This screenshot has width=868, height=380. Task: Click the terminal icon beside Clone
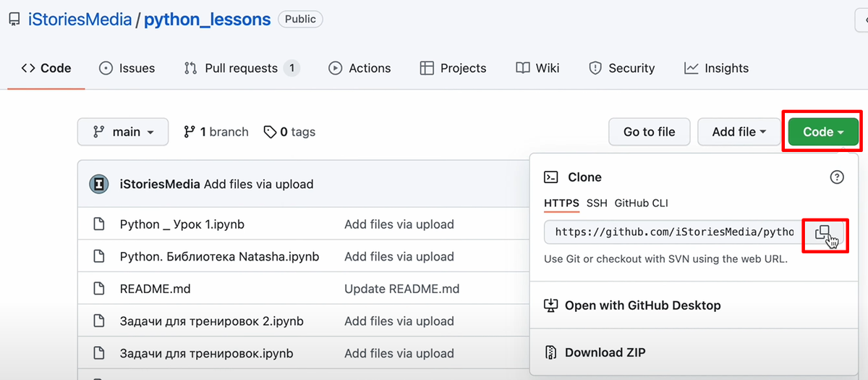551,177
